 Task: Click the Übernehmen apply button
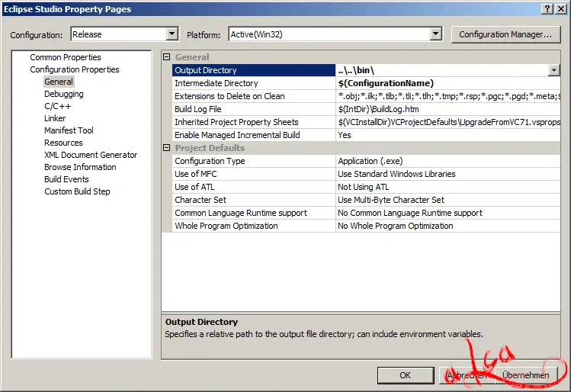(526, 375)
